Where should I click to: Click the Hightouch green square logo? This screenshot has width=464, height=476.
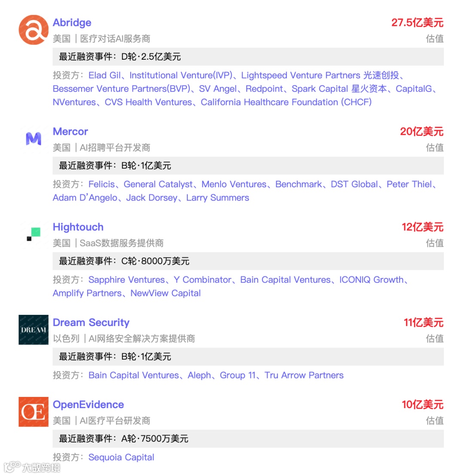click(x=34, y=235)
